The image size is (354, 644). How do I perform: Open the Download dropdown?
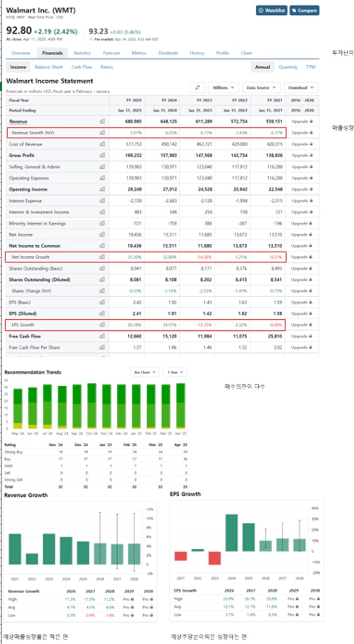pos(300,87)
